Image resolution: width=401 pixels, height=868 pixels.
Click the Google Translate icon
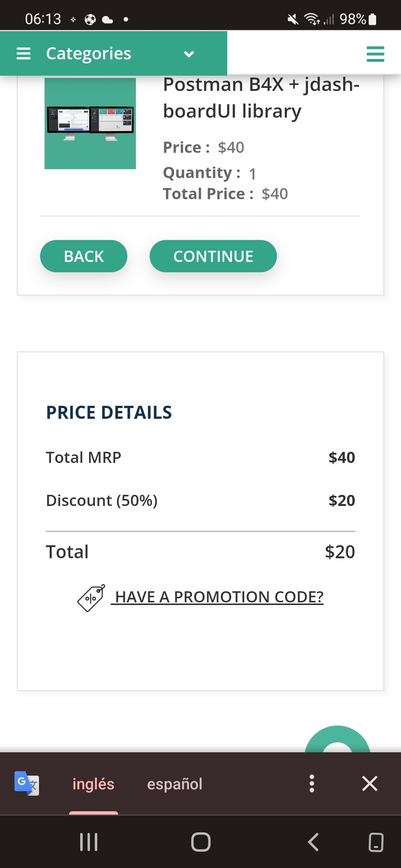[26, 783]
